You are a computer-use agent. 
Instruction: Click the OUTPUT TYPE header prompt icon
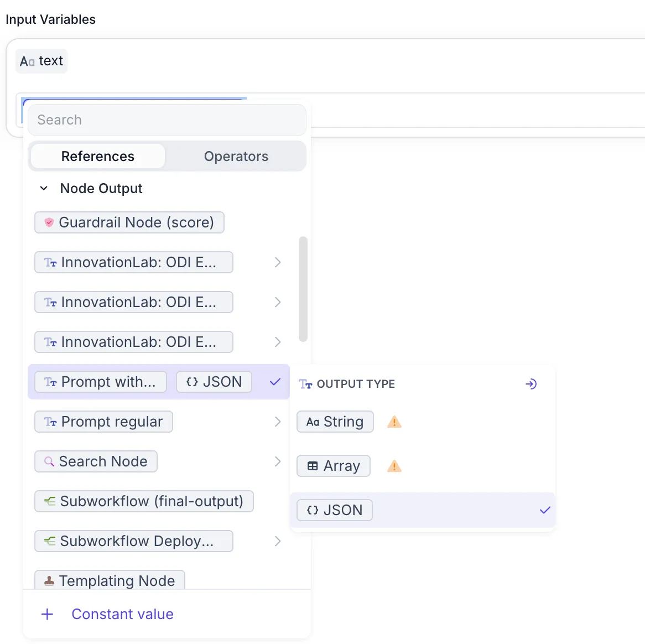[x=306, y=384]
